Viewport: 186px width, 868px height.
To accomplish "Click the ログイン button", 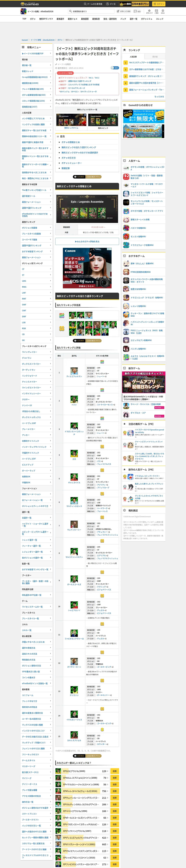I will click(x=158, y=4).
